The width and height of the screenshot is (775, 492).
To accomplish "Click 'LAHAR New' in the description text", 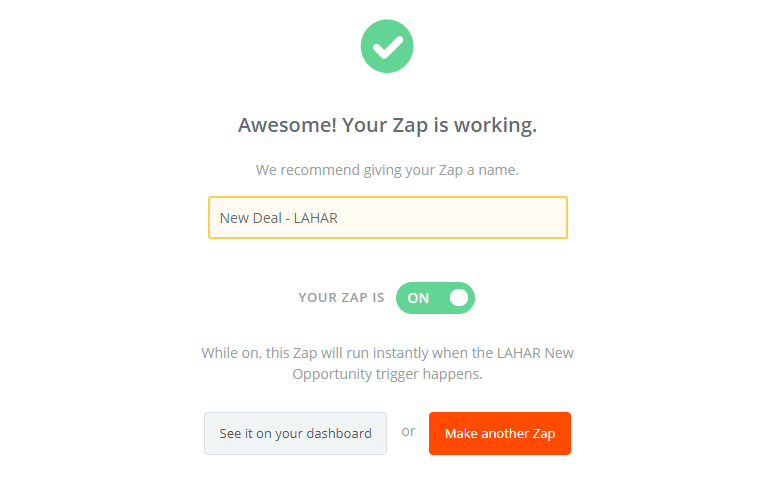I will [535, 353].
